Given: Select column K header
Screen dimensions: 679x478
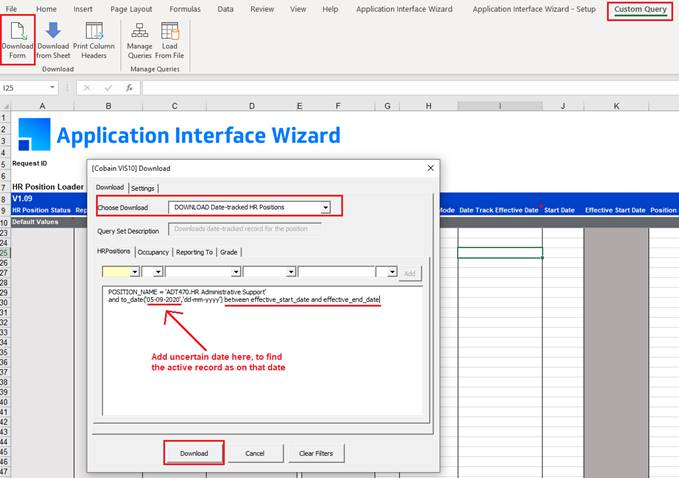Looking at the screenshot, I should (616, 106).
